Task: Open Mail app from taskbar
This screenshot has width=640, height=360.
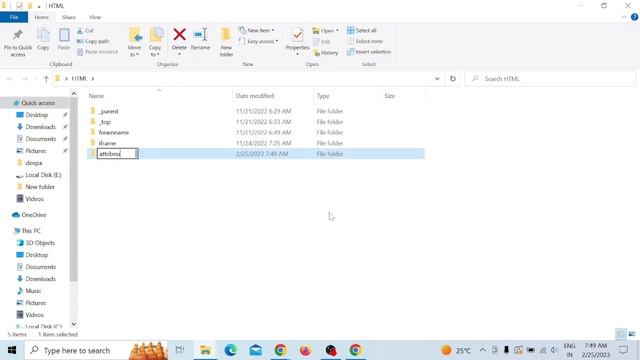Action: [x=256, y=350]
